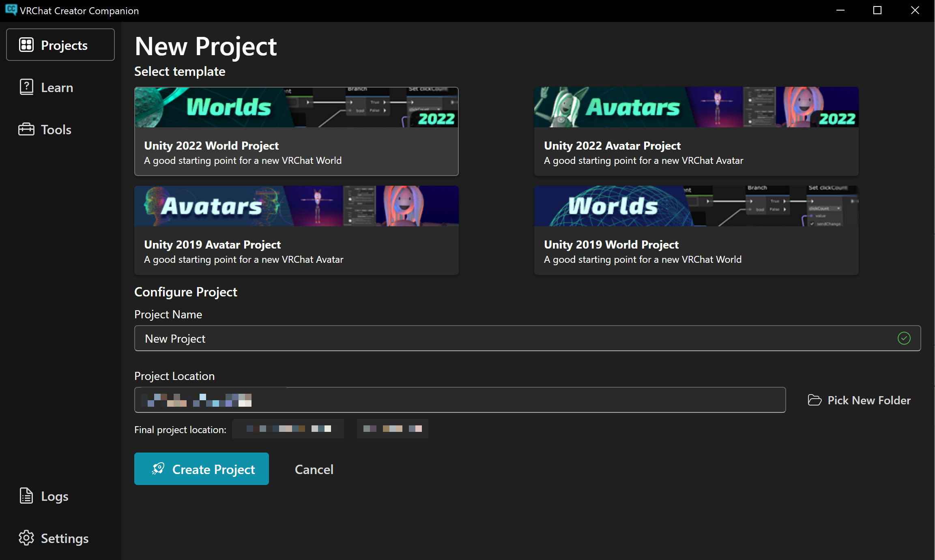Click the VRChat Creator Companion logo icon

11,10
